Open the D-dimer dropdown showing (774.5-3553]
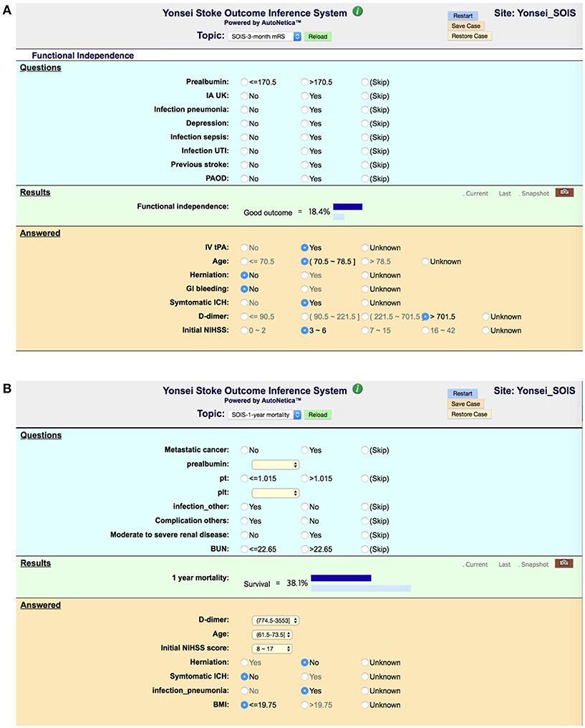The width and height of the screenshot is (585, 728). click(x=275, y=621)
